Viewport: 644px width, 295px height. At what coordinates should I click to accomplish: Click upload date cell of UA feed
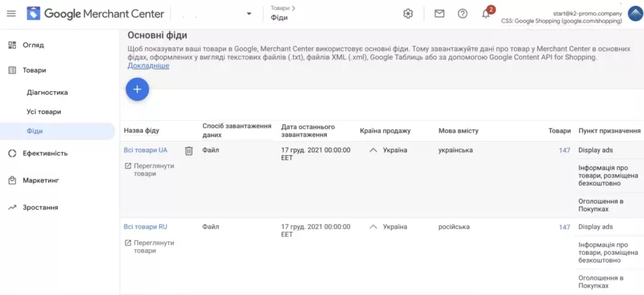[x=316, y=153]
